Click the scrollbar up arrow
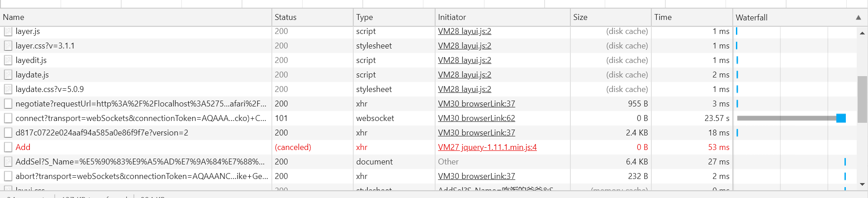This screenshot has height=198, width=868. coord(862,33)
